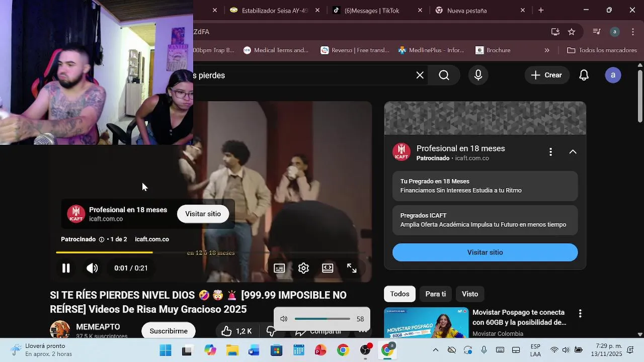Select the Todos filter chip
The height and width of the screenshot is (362, 644).
[400, 294]
